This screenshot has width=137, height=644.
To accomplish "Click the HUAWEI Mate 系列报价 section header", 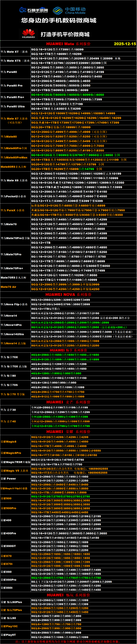I will coord(68,44).
